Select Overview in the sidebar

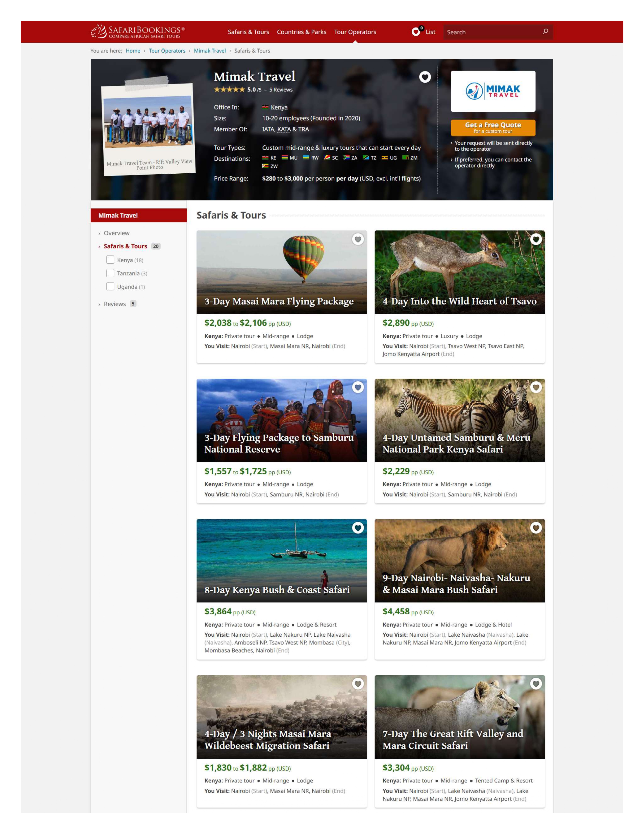pyautogui.click(x=116, y=233)
